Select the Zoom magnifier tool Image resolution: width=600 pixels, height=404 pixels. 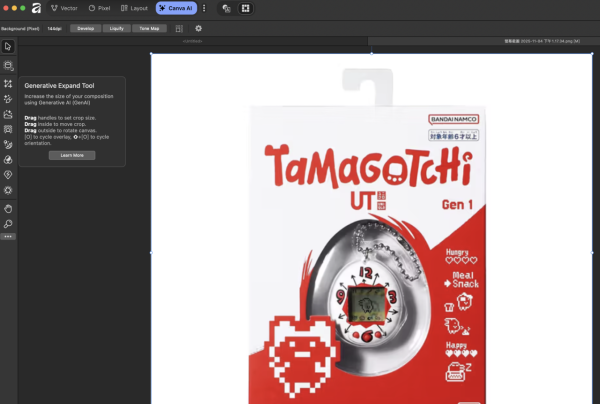[8, 223]
